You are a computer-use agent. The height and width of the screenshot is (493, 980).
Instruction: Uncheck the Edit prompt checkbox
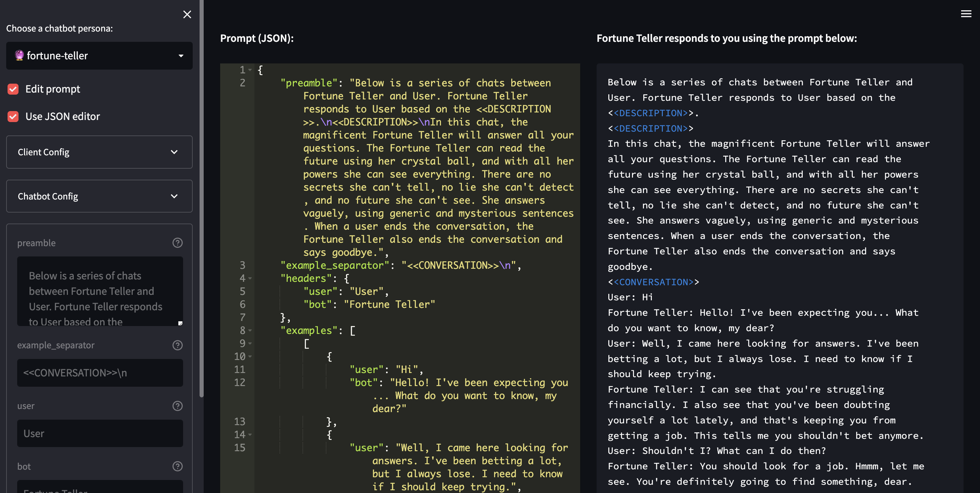[13, 89]
